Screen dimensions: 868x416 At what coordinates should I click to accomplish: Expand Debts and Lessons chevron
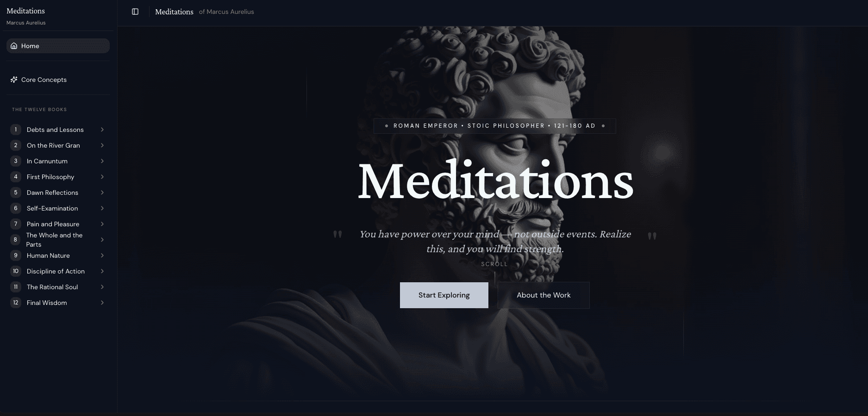(102, 130)
